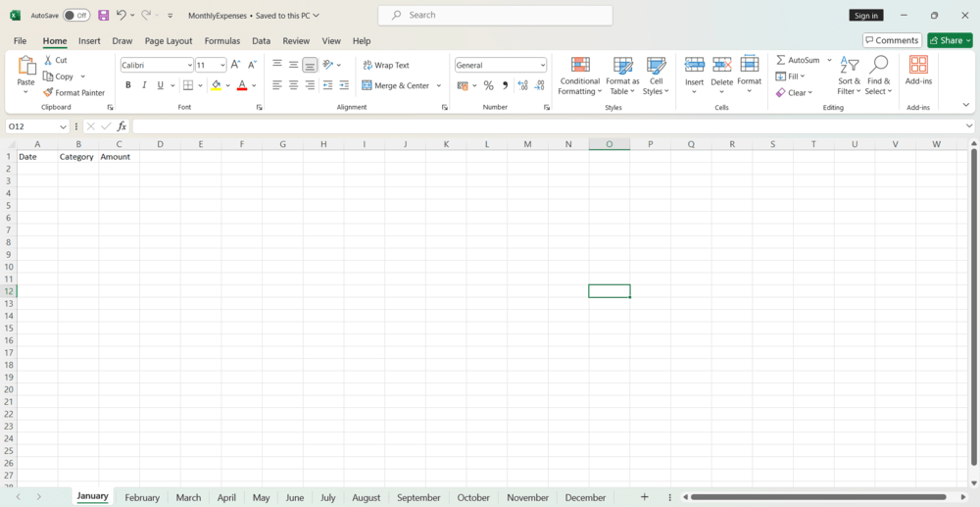Viewport: 980px width, 507px height.
Task: Open the December sheet tab
Action: pyautogui.click(x=586, y=497)
